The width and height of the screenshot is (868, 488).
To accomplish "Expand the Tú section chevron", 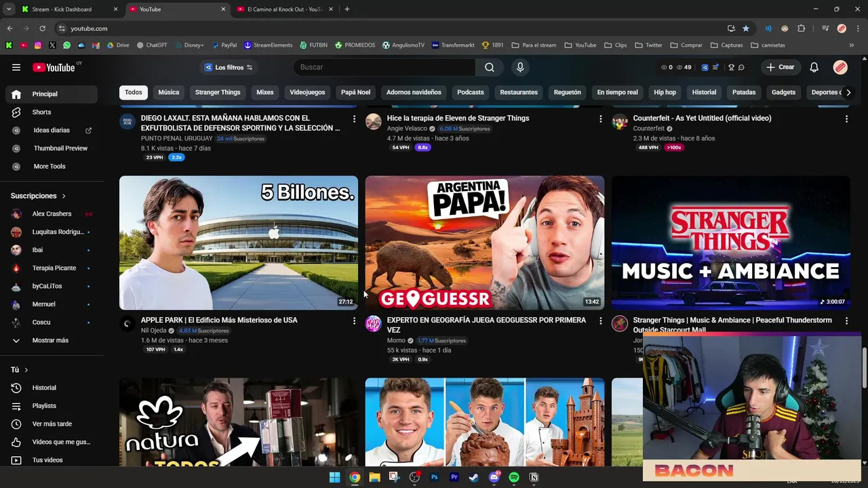I will point(26,370).
